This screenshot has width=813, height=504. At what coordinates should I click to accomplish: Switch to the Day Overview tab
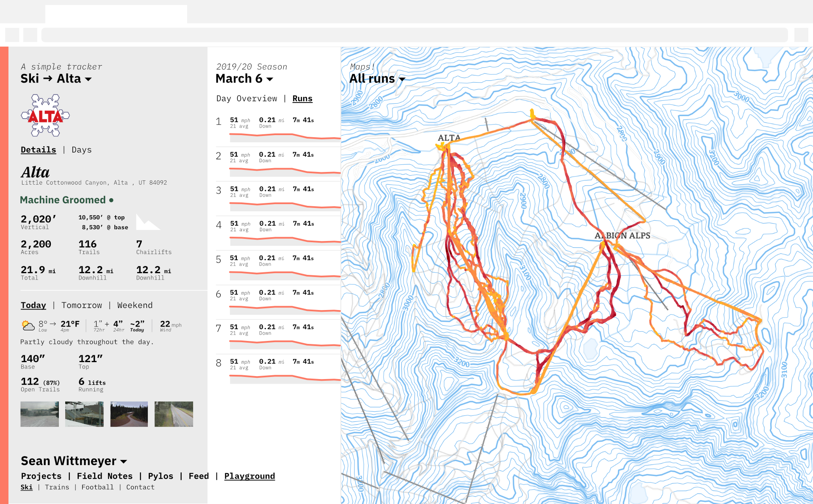[246, 99]
